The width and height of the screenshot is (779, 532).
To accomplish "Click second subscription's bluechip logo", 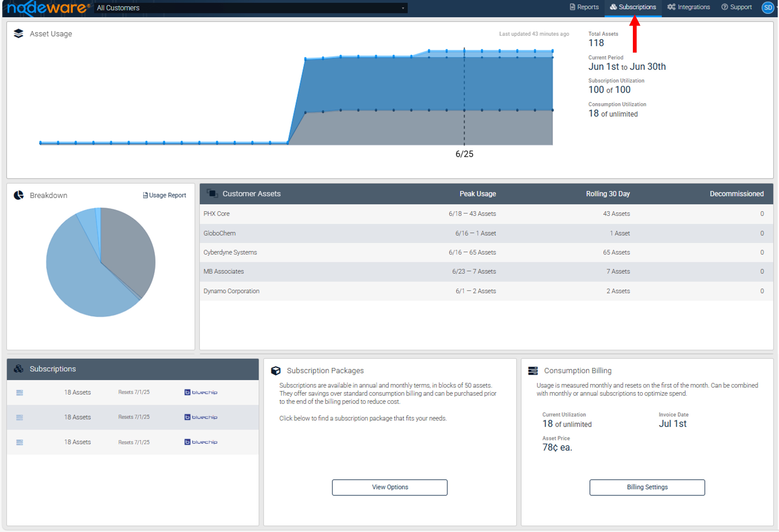I will (201, 417).
